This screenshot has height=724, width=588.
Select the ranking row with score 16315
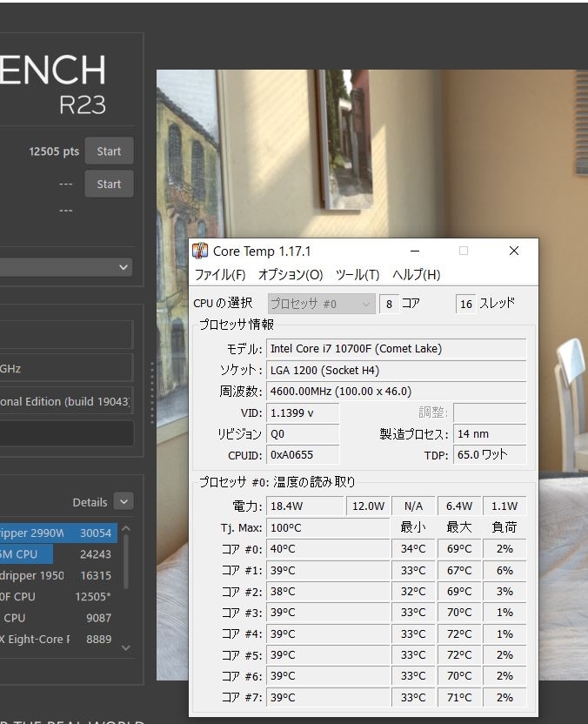[x=58, y=575]
